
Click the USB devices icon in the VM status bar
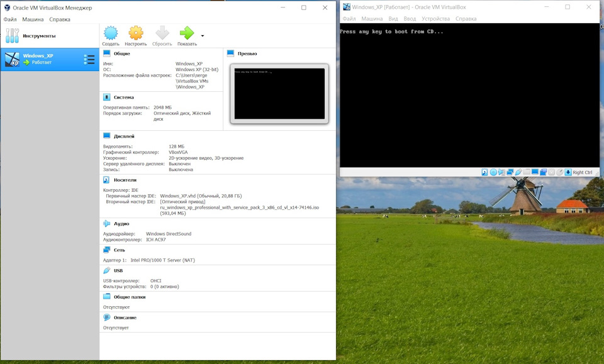tap(518, 172)
